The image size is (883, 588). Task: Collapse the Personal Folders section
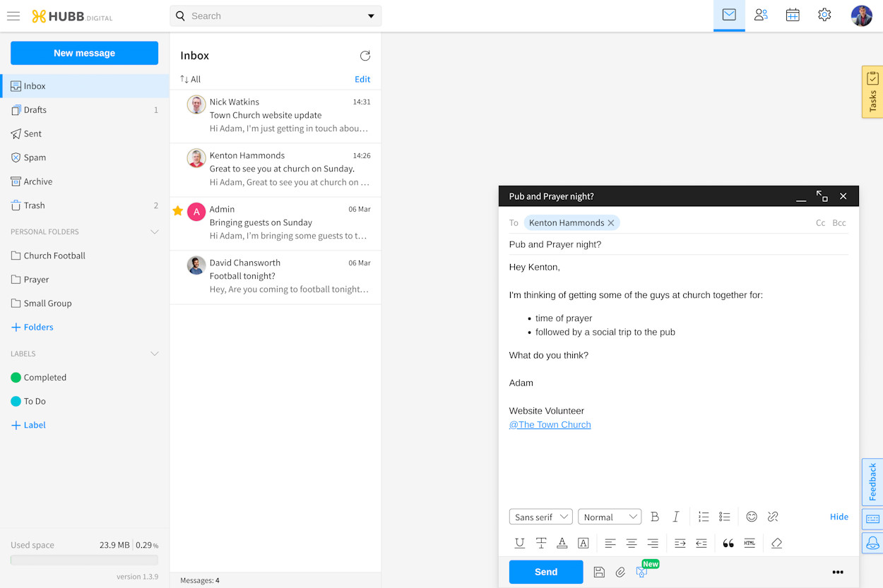click(155, 231)
